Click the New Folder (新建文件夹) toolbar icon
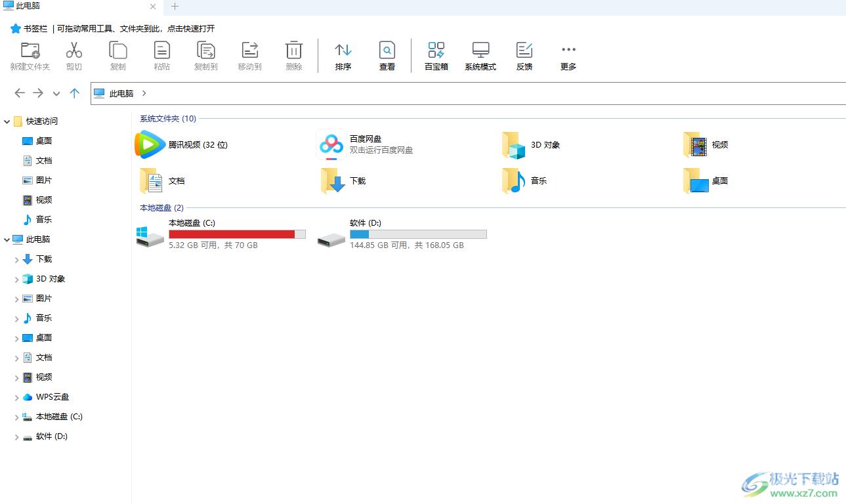Screen dimensions: 846x504 tap(30, 51)
